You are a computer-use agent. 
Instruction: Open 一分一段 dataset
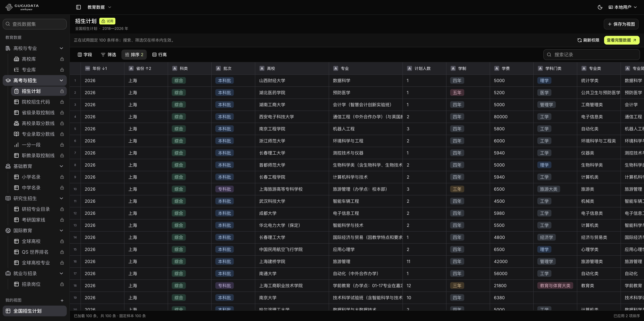[39, 145]
